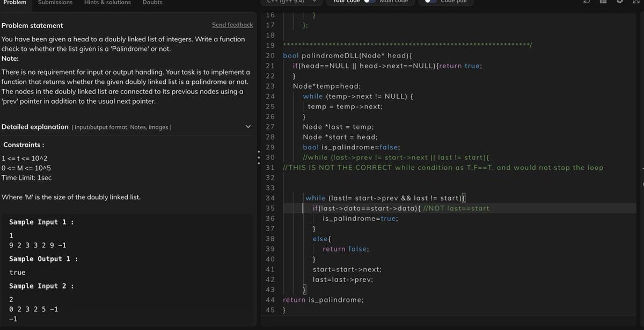The height and width of the screenshot is (330, 644).
Task: Click the reset code icon
Action: tap(586, 2)
